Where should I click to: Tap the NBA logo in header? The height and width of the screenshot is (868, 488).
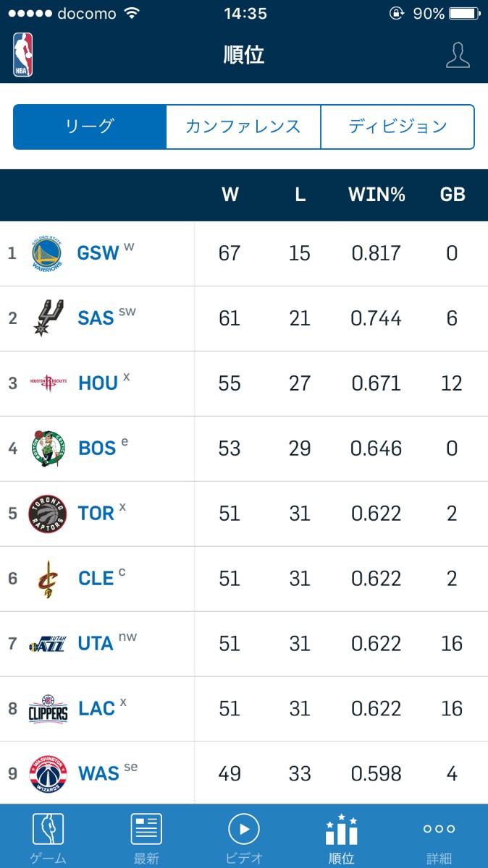click(x=22, y=55)
